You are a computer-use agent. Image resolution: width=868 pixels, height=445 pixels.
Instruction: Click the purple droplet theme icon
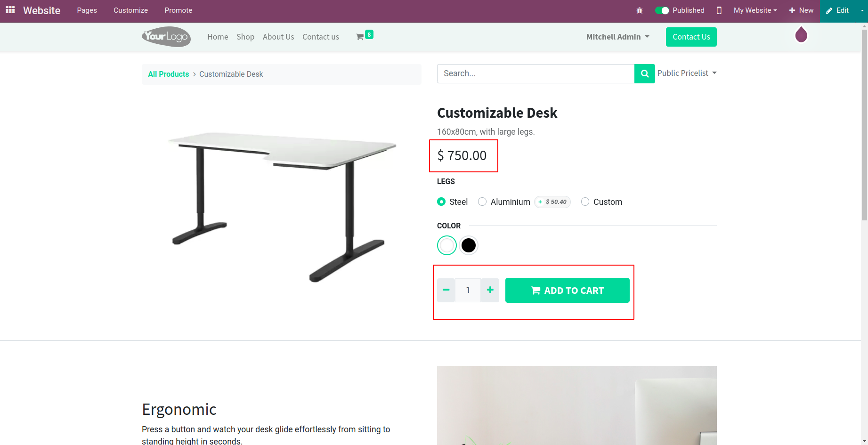tap(801, 35)
